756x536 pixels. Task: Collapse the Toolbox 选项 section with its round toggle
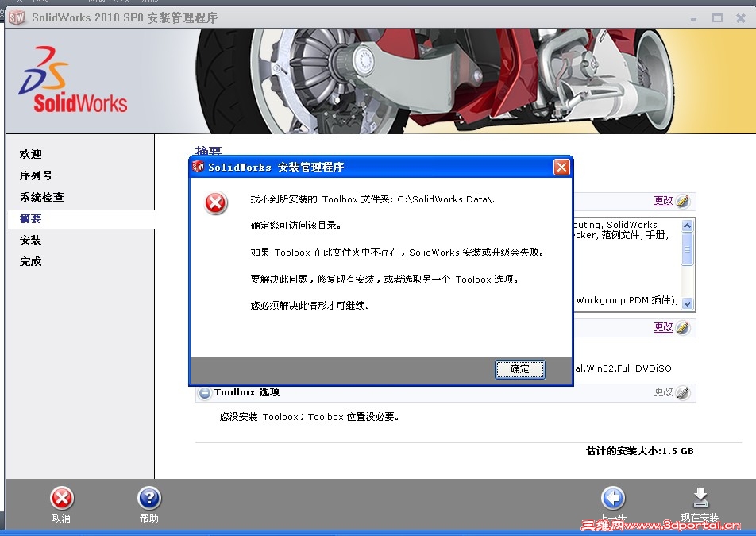[x=205, y=393]
